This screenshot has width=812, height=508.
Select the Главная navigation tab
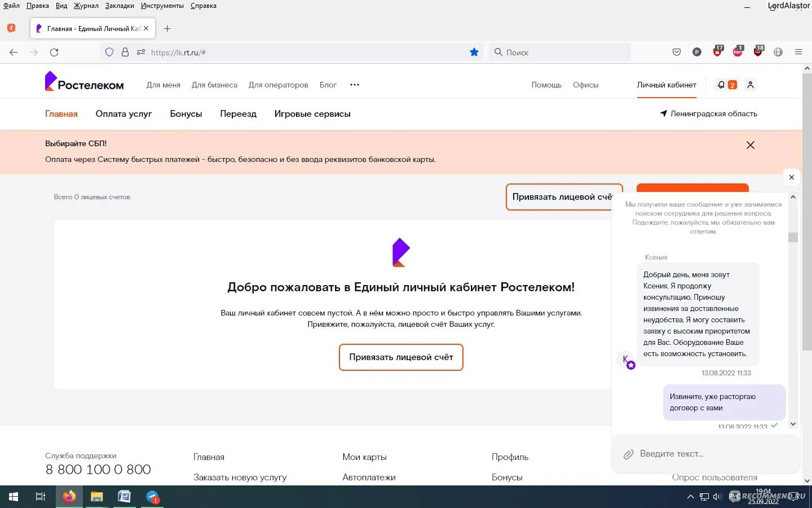[x=61, y=113]
